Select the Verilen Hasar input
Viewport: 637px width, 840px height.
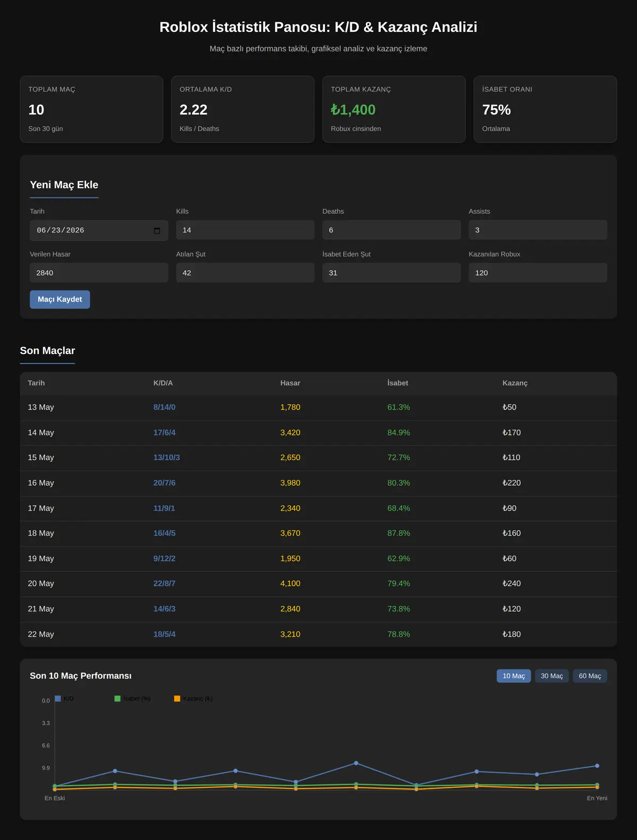point(99,273)
